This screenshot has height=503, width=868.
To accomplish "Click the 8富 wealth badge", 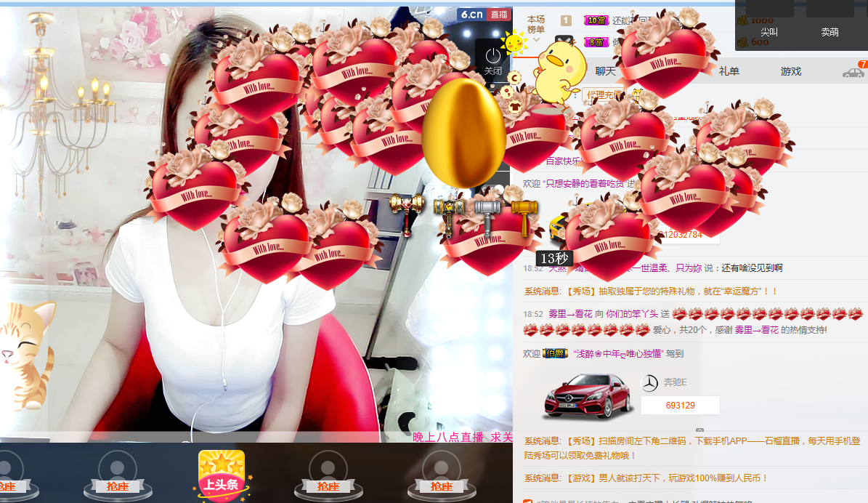I will tap(596, 42).
